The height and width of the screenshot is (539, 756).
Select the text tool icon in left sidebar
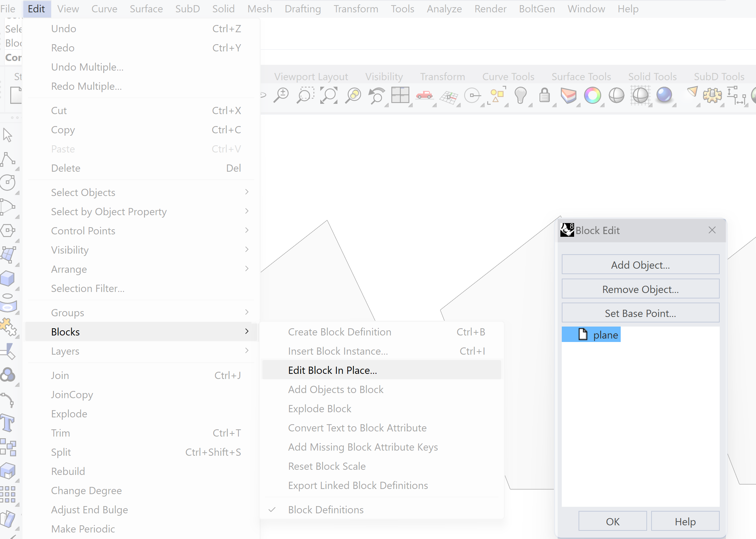[x=8, y=422]
